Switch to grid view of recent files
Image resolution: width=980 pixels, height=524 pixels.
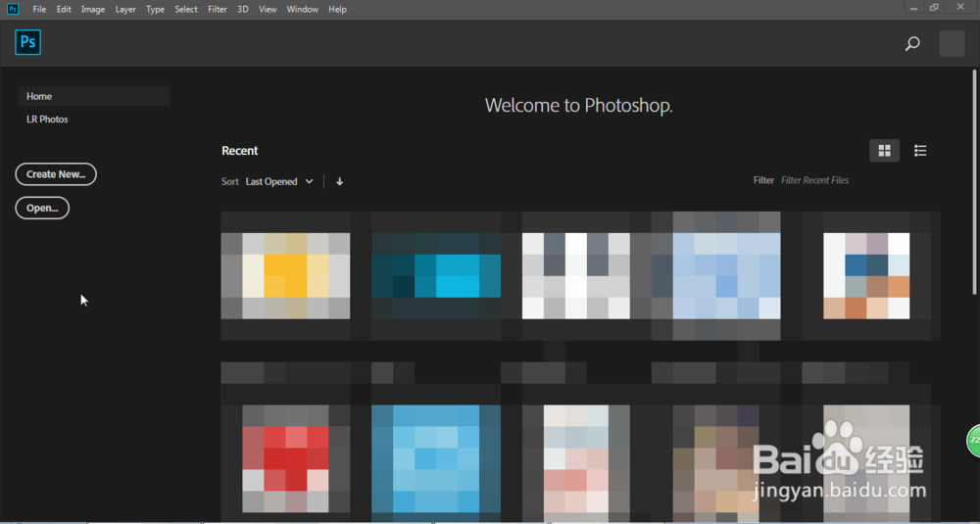click(884, 151)
